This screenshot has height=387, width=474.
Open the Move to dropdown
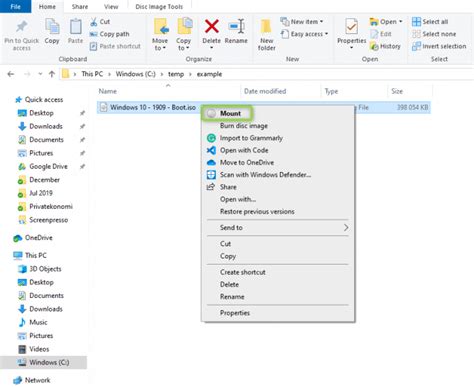pyautogui.click(x=160, y=44)
